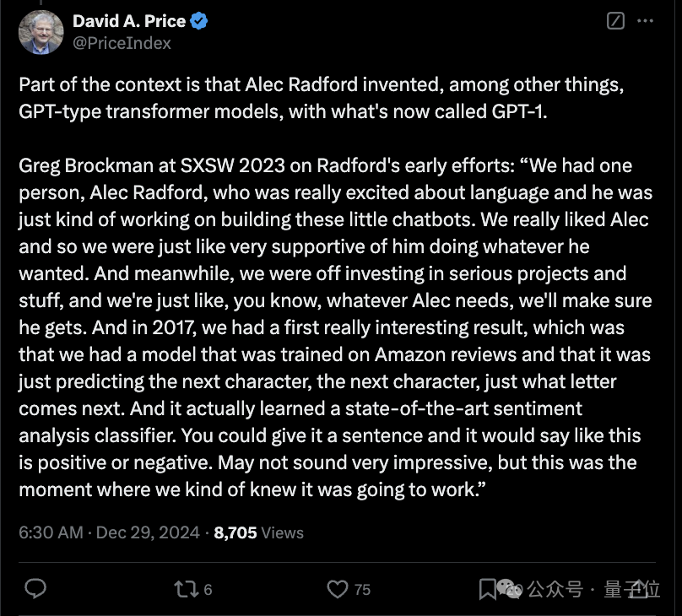Open the three-dot more options menu

[x=645, y=20]
